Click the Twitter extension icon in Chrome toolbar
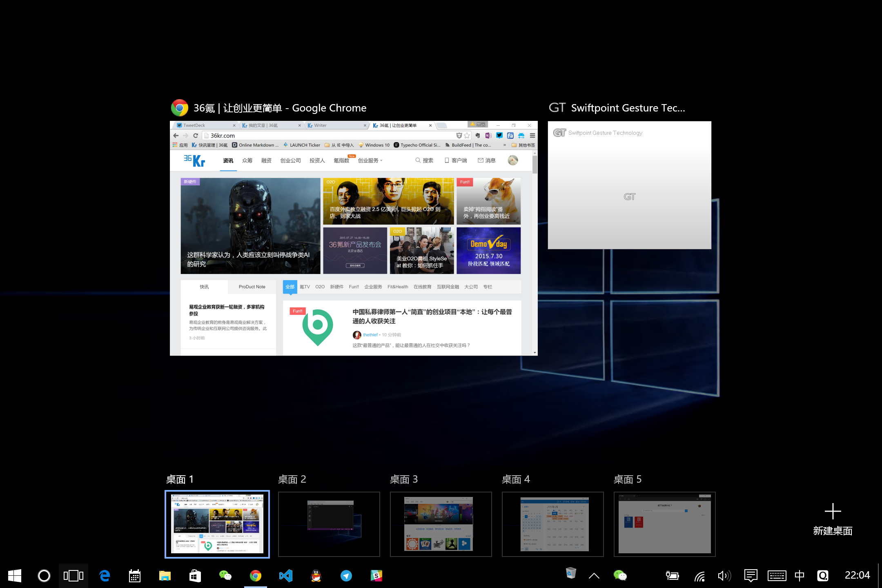Viewport: 882px width, 588px height. (x=499, y=136)
